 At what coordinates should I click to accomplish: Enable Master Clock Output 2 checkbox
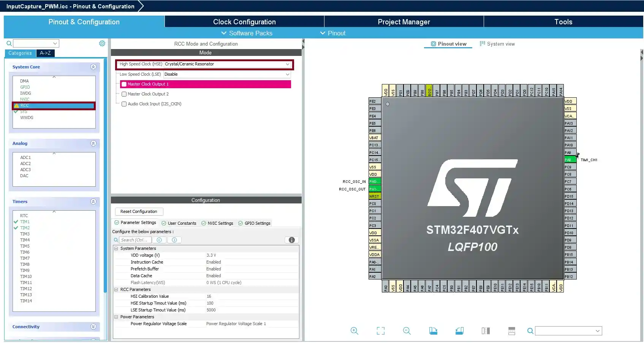point(124,94)
